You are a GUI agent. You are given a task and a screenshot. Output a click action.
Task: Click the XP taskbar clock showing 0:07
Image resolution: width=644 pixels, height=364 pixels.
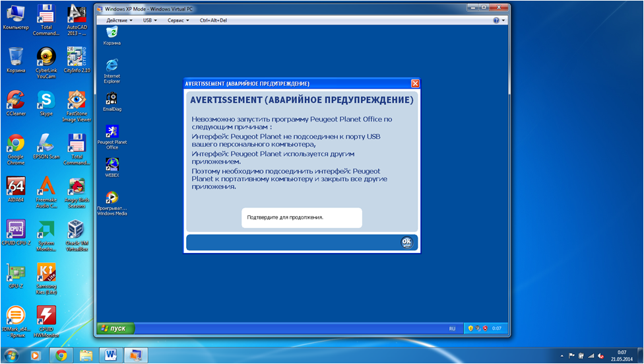(x=497, y=328)
